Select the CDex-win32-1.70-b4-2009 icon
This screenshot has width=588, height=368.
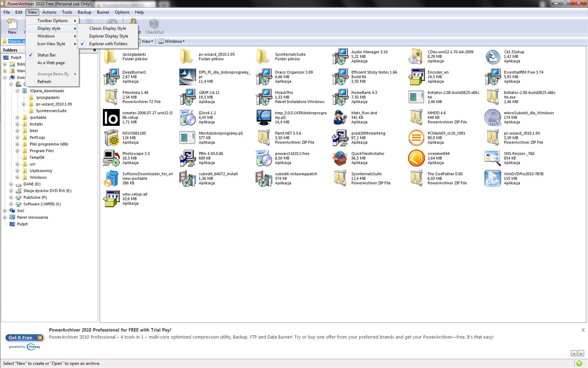(416, 56)
